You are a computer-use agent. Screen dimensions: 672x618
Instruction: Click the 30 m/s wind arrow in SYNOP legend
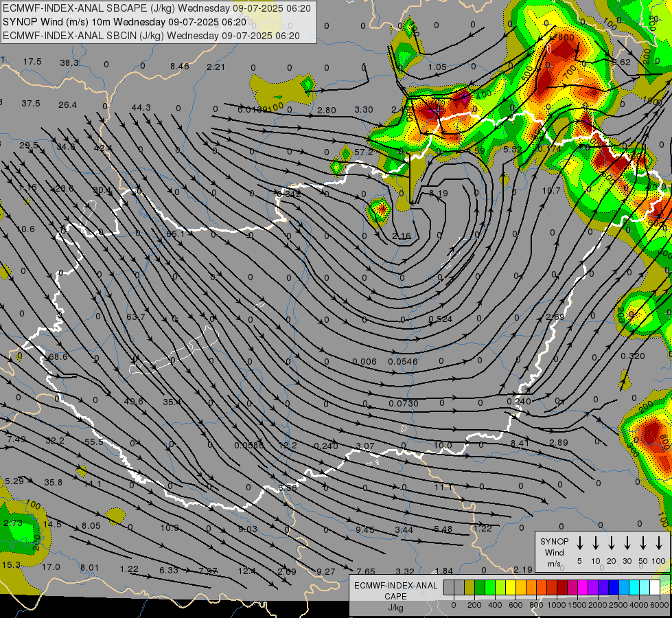point(627,543)
